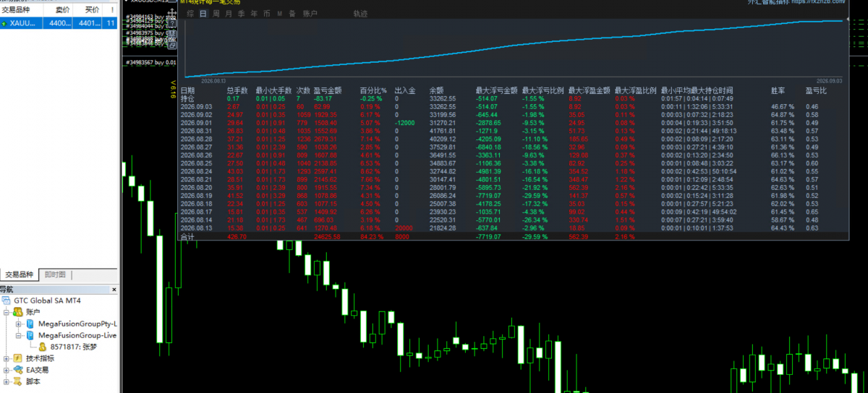Select the 币 symbol statistics tab

click(x=267, y=14)
